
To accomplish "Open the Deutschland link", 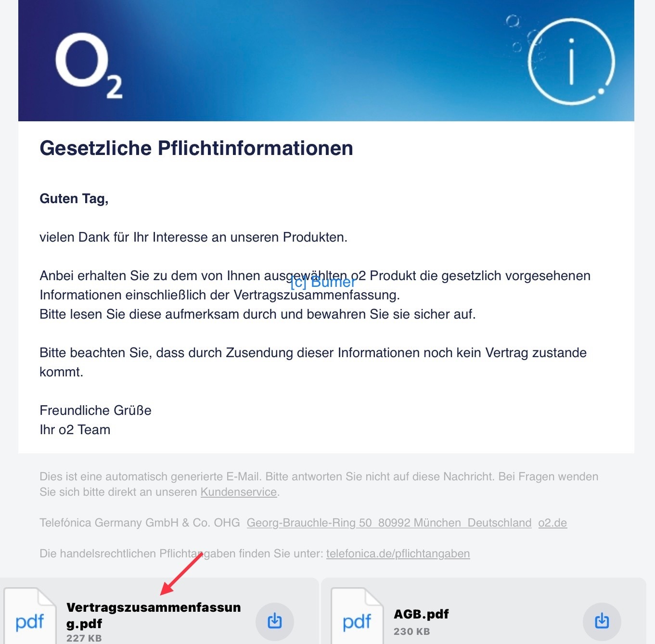I will tap(500, 523).
